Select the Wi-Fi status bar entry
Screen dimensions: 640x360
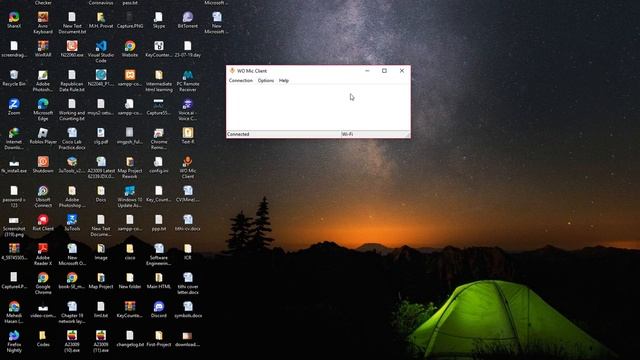click(347, 134)
